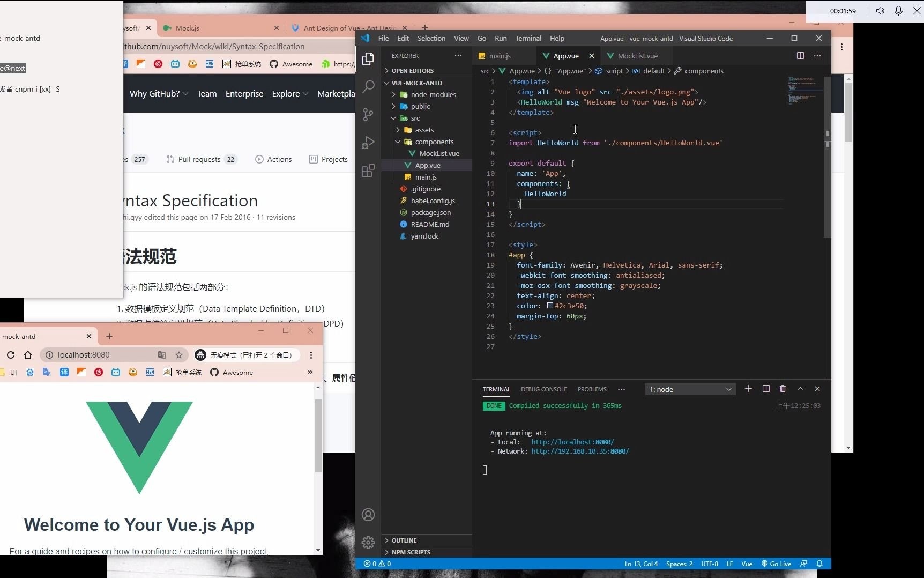View Pull requests on the GitHub page

(199, 159)
